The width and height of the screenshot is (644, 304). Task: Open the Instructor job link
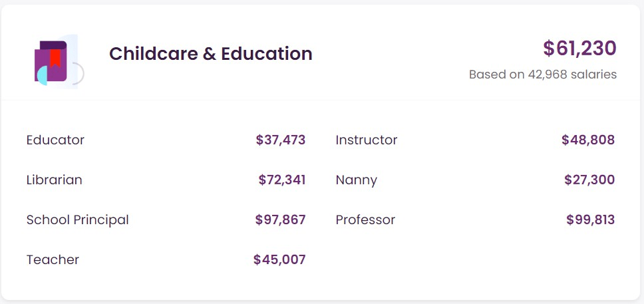pyautogui.click(x=366, y=140)
